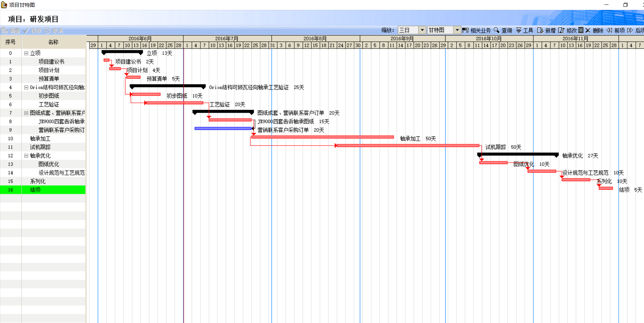
Task: Collapse the 图纸成套 task group
Action: point(26,113)
